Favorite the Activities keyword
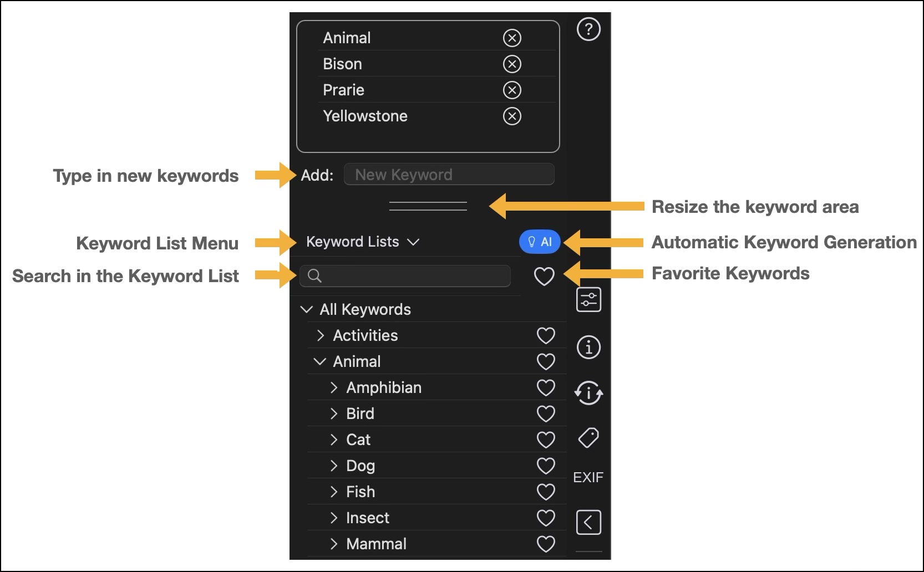Viewport: 924px width, 572px height. (546, 335)
